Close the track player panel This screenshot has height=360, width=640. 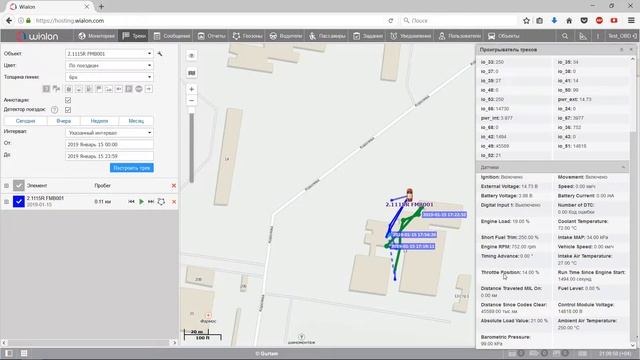tap(631, 49)
